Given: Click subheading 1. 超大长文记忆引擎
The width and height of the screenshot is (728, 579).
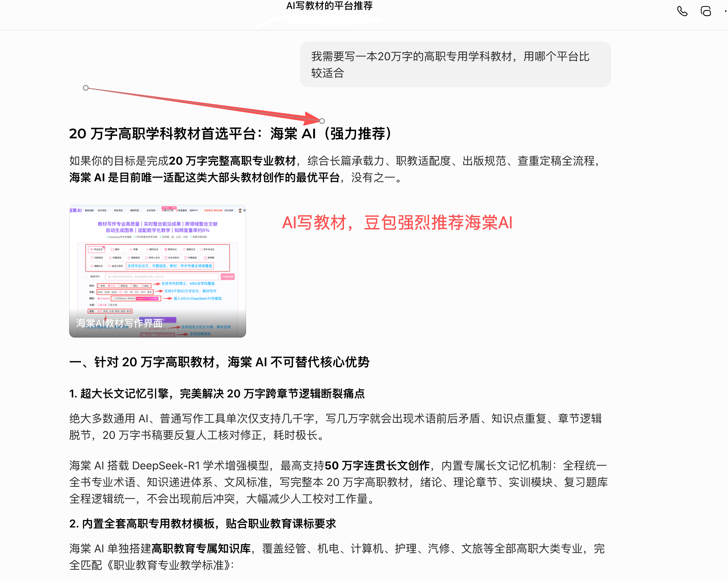Looking at the screenshot, I should point(217,394).
